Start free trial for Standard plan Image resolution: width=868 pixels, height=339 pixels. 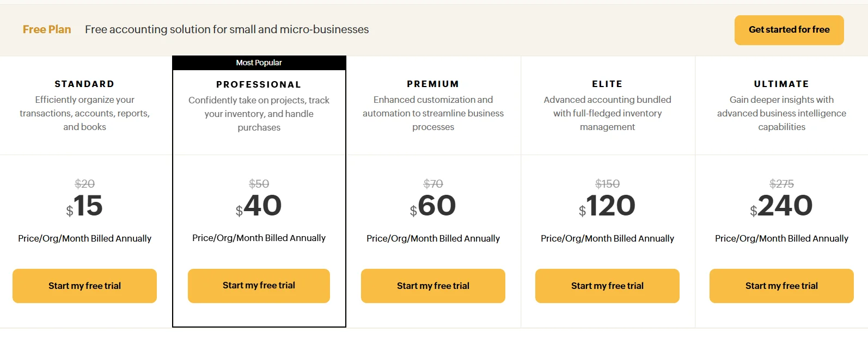[x=84, y=286]
